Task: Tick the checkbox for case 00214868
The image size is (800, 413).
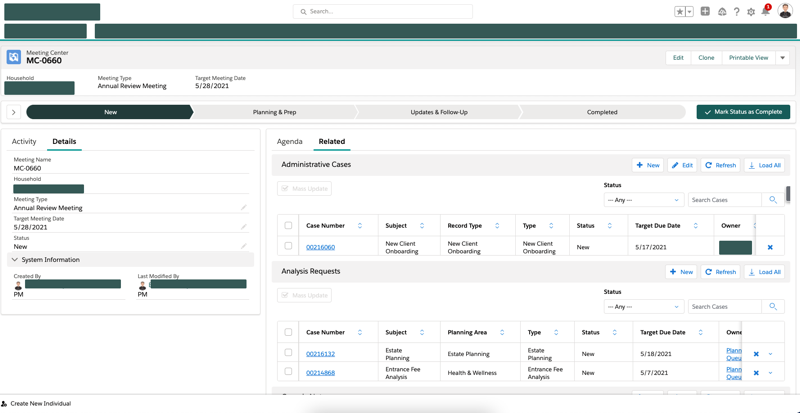Action: 288,372
